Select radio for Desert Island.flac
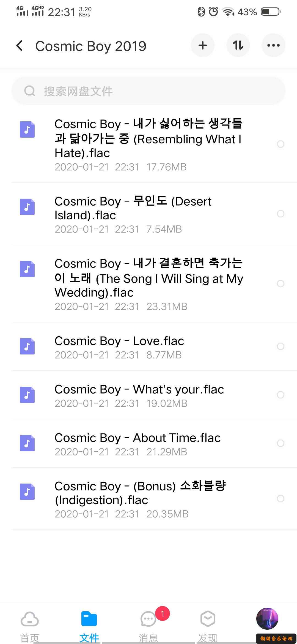Image resolution: width=297 pixels, height=644 pixels. 280,214
